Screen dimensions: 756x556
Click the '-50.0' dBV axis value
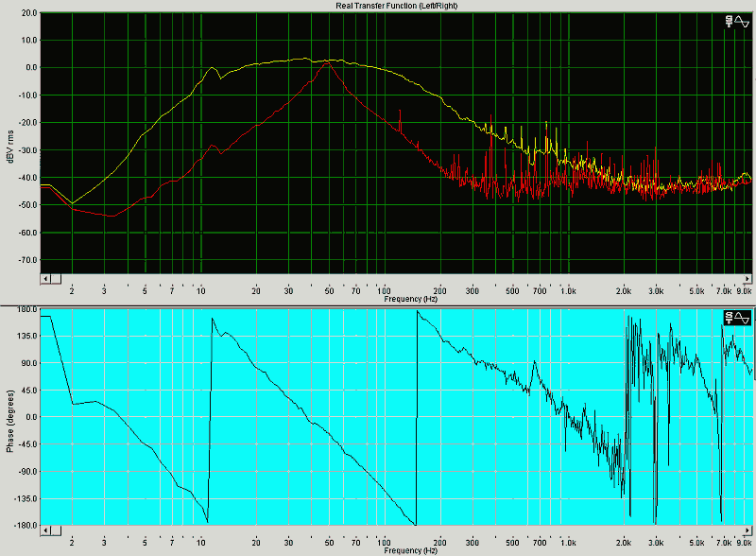click(x=28, y=205)
